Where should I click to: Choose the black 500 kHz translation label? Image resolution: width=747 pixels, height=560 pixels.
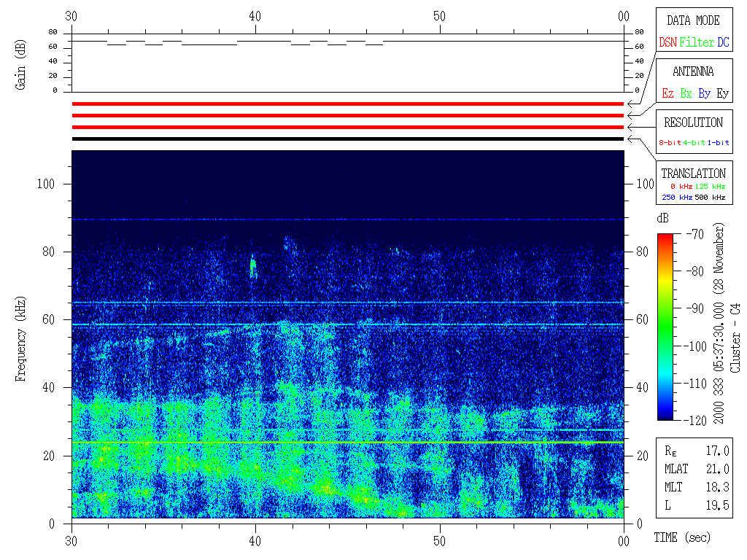click(710, 198)
